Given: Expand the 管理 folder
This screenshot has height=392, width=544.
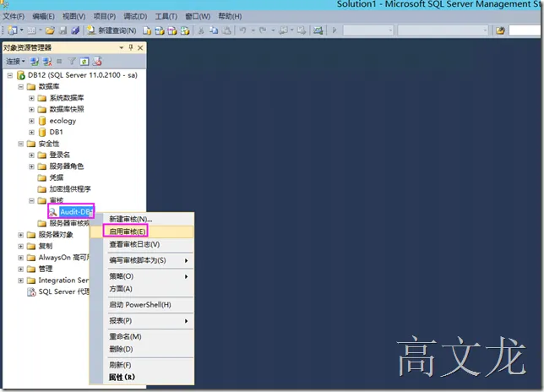Looking at the screenshot, I should tap(21, 269).
